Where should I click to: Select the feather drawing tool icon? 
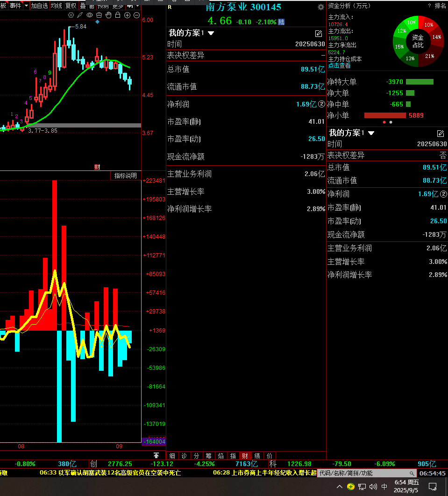80,15
